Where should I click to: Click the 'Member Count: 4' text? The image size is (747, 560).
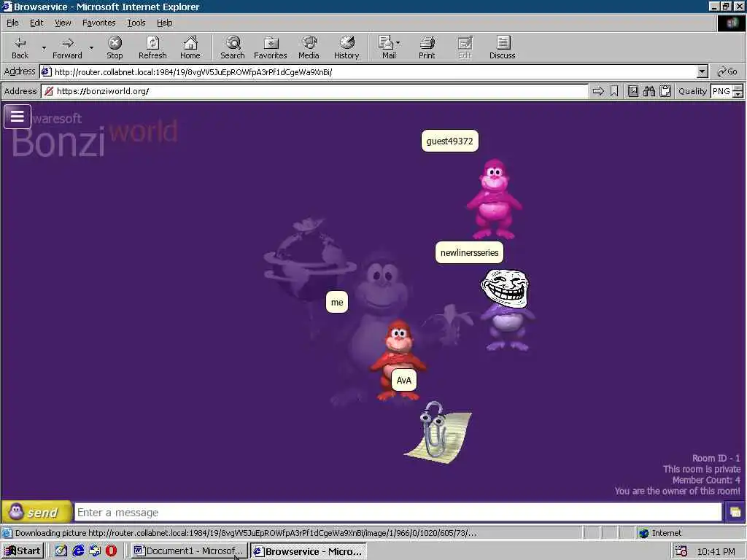click(706, 480)
